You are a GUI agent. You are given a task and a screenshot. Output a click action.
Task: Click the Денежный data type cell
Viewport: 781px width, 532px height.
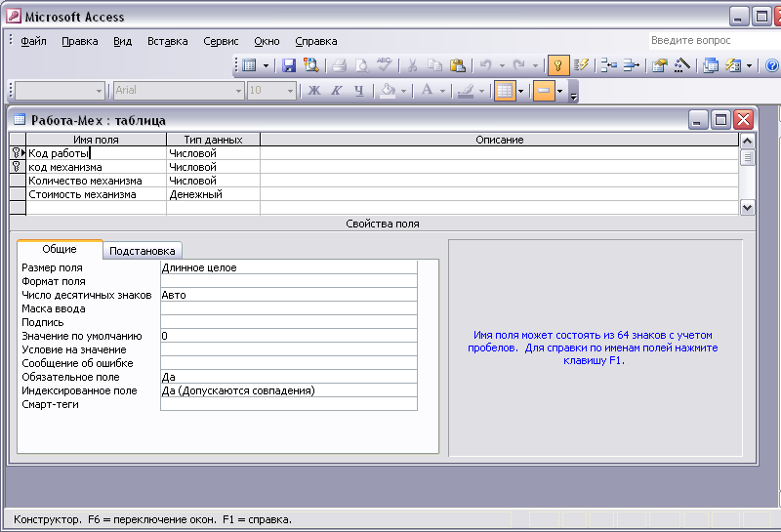(213, 194)
